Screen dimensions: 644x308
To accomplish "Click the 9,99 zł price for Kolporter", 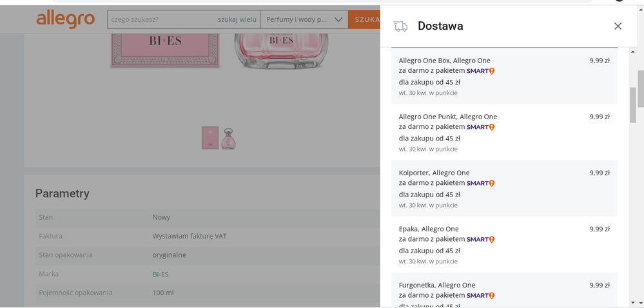I will (x=600, y=173).
